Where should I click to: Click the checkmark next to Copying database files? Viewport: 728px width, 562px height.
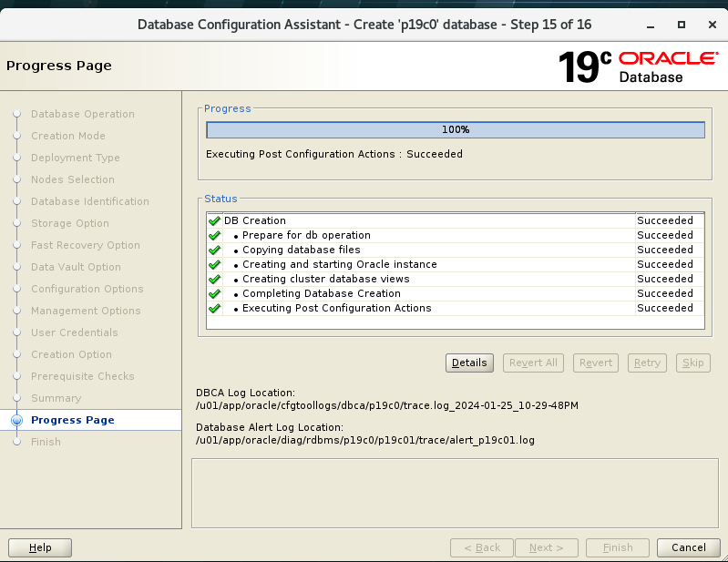[x=214, y=250]
